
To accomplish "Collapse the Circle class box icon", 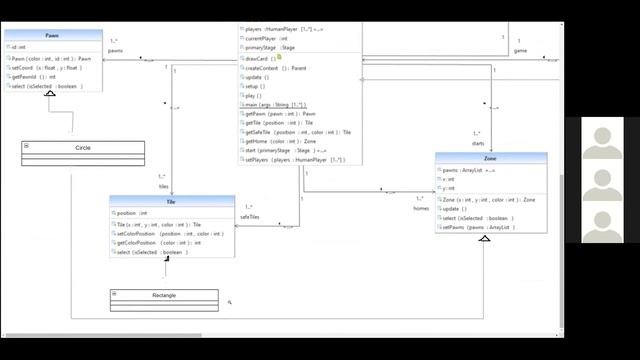I will click(x=26, y=146).
